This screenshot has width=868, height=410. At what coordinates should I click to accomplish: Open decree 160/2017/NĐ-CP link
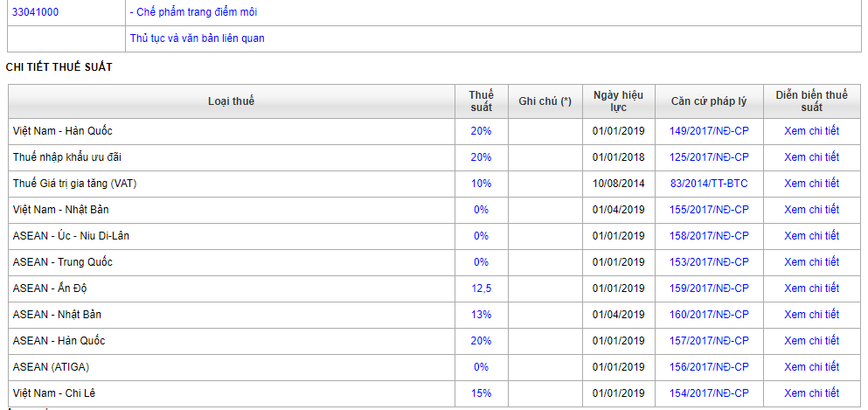(709, 315)
